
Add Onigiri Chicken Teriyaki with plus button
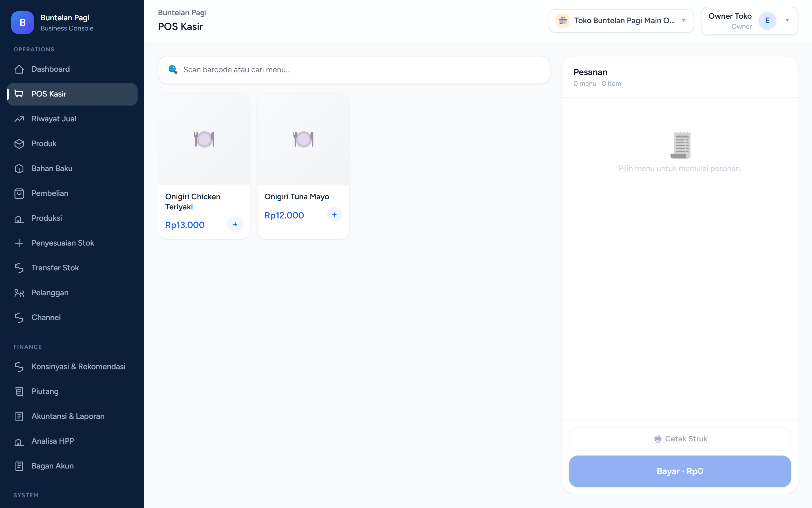pyautogui.click(x=235, y=224)
